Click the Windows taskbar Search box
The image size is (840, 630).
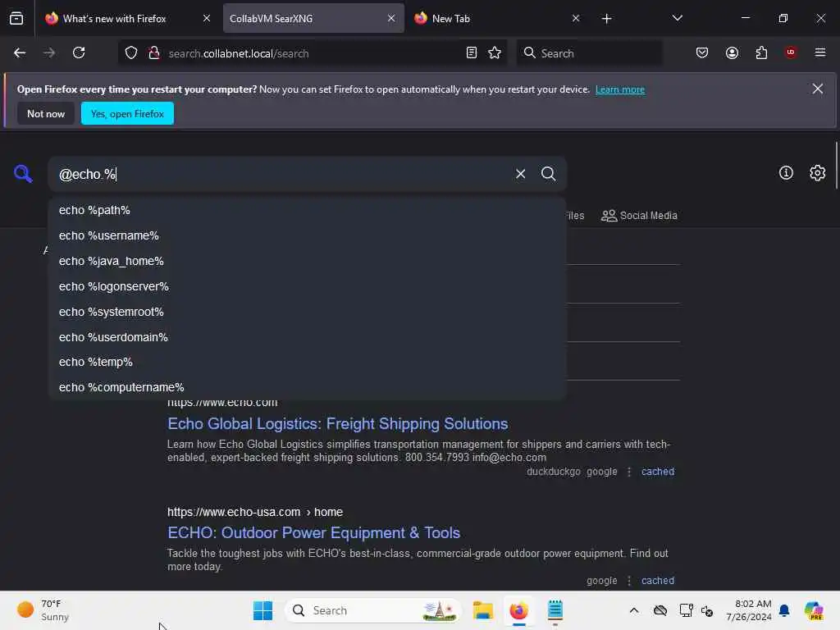(x=373, y=610)
